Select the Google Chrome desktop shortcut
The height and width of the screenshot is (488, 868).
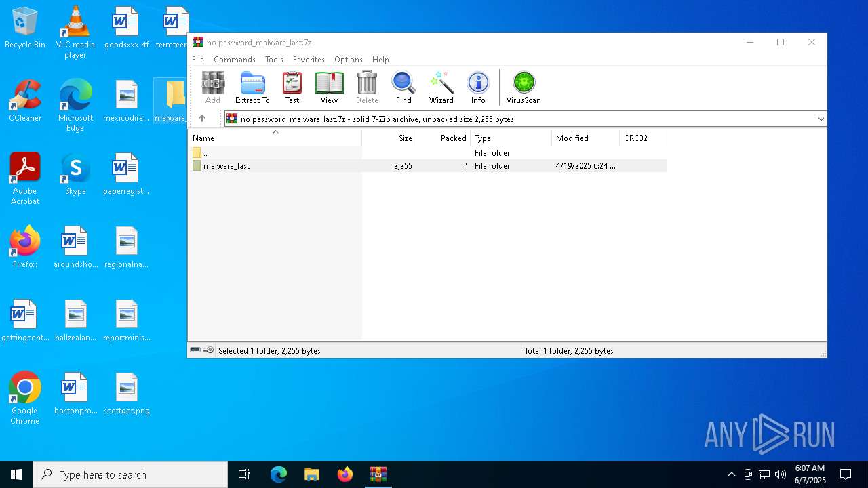[x=25, y=399]
